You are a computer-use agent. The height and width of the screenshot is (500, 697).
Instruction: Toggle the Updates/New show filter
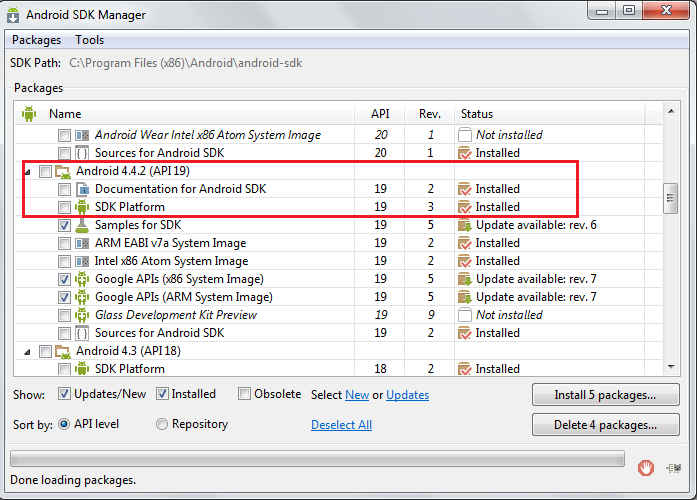pos(64,394)
